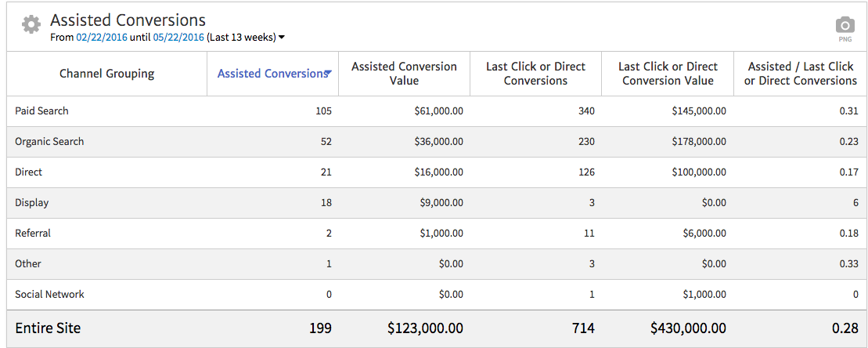Sort by Last Click or Direct Conversion Value
868x348 pixels.
(x=668, y=74)
